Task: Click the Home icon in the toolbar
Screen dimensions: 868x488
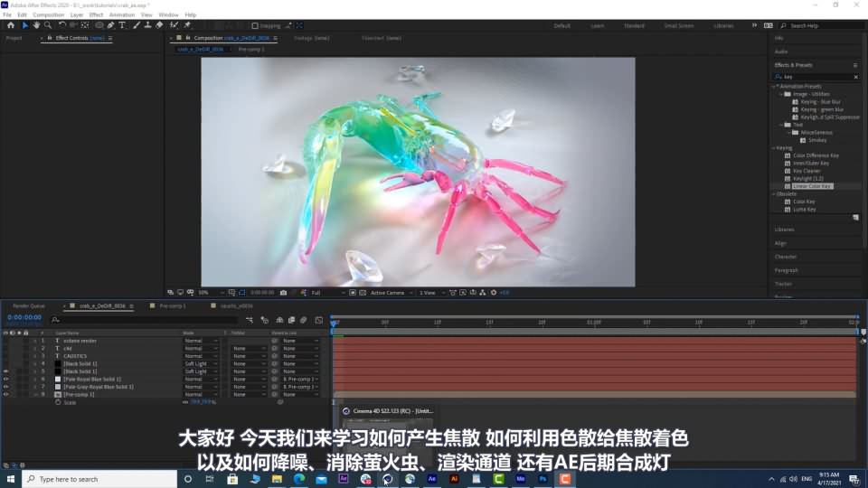Action: point(11,25)
